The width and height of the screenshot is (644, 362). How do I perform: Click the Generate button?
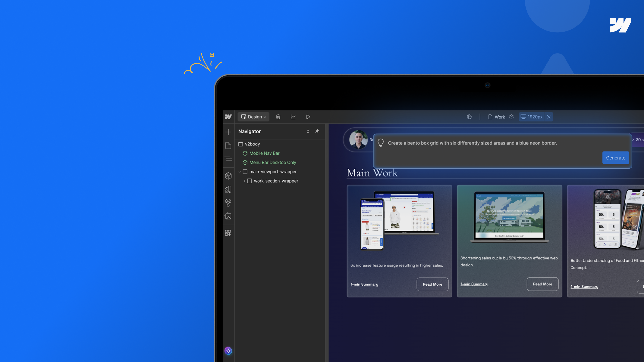pyautogui.click(x=615, y=158)
